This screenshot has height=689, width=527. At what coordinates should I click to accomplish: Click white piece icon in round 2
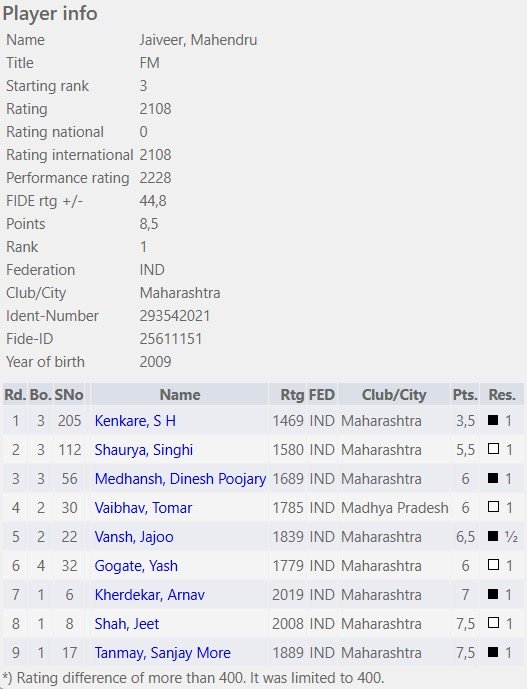click(x=493, y=449)
